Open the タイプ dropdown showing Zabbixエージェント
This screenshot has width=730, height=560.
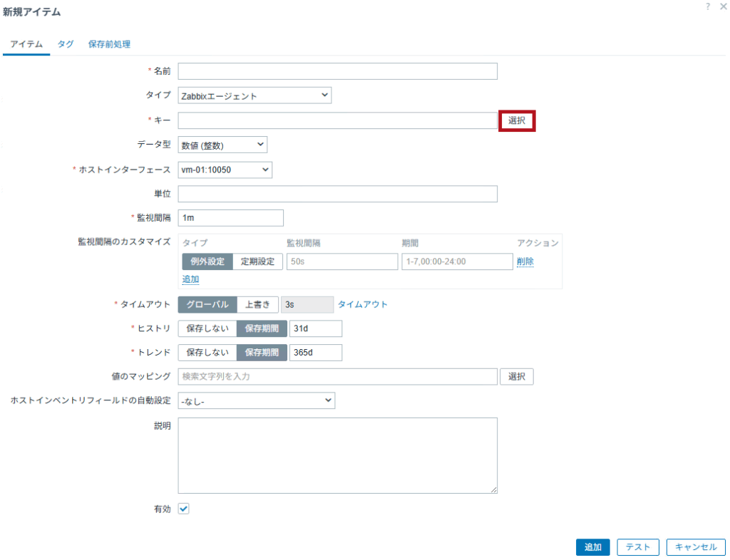(255, 95)
